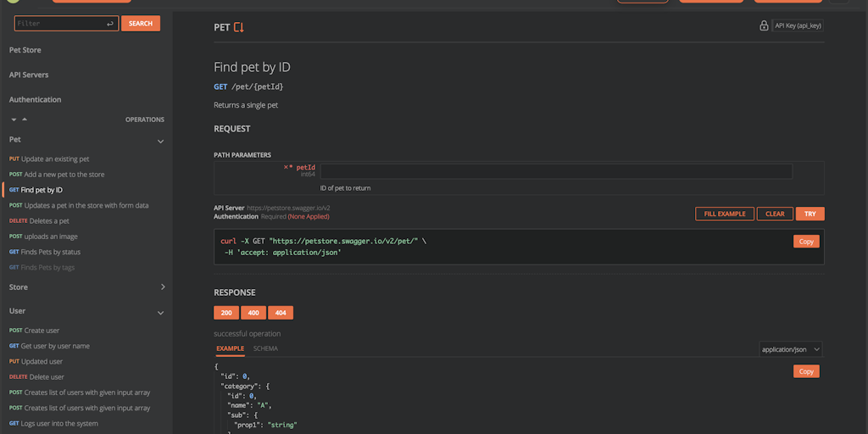Go to API Servers section
The height and width of the screenshot is (434, 868).
click(29, 75)
